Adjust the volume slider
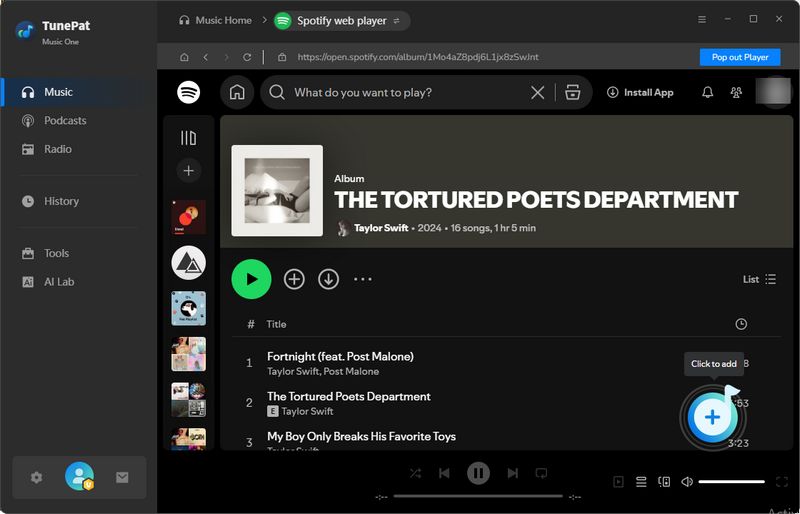 (x=731, y=481)
